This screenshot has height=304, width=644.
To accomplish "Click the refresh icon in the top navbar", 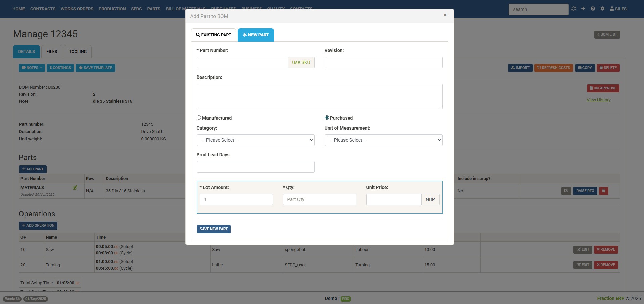I will point(574,9).
